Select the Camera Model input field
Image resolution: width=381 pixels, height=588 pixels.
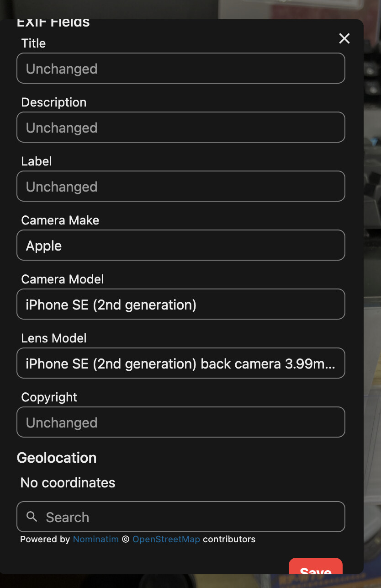tap(181, 304)
